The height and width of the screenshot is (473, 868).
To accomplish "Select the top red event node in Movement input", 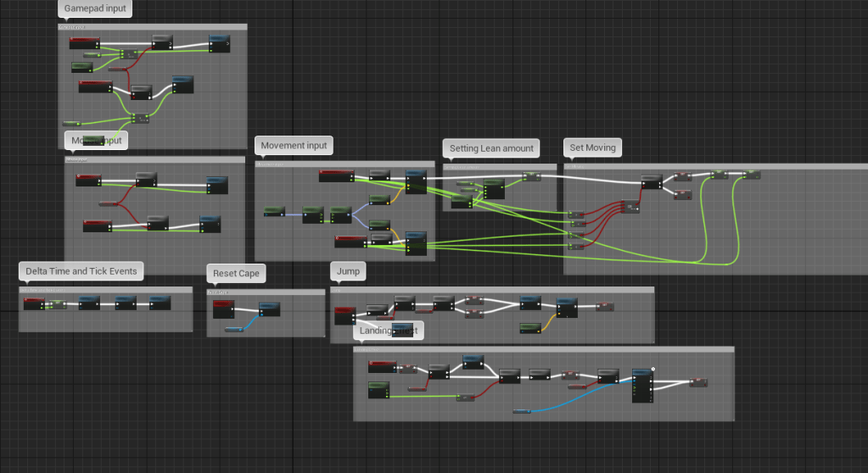I will [336, 175].
